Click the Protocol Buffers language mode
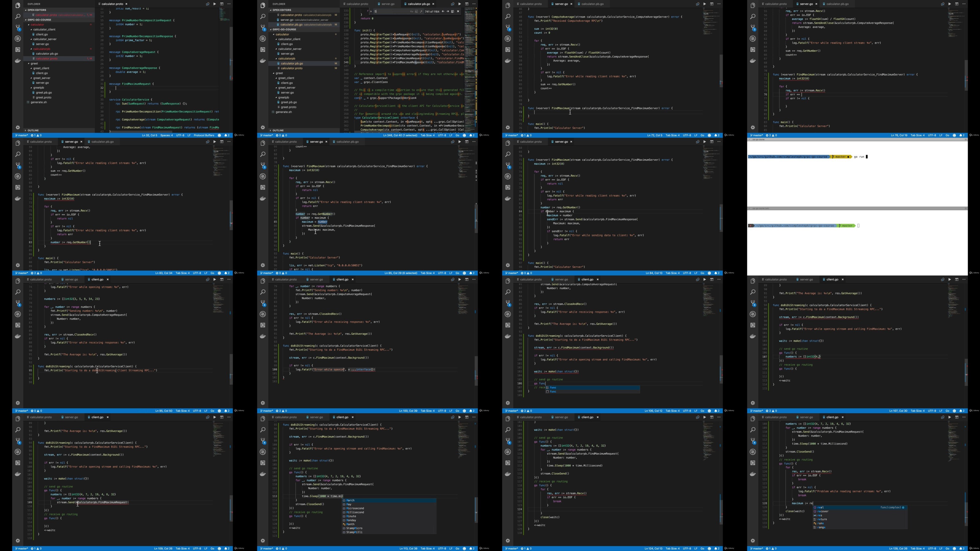The width and height of the screenshot is (980, 551). 204,135
